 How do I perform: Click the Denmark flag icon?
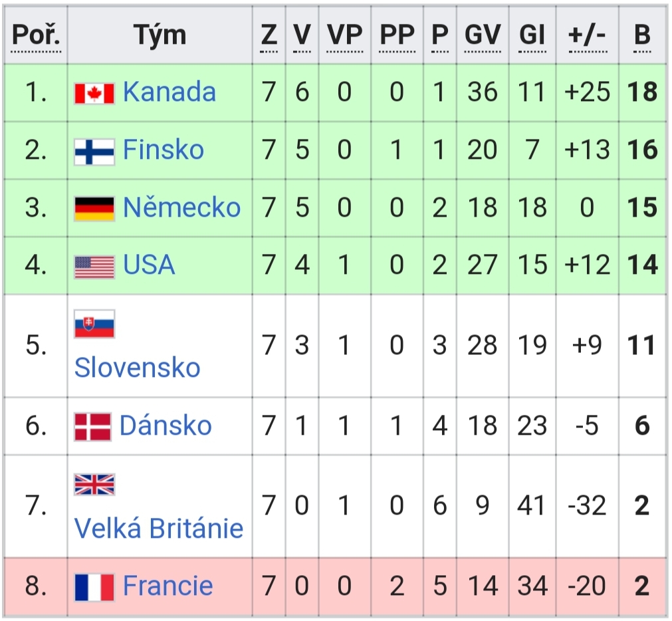tap(92, 427)
